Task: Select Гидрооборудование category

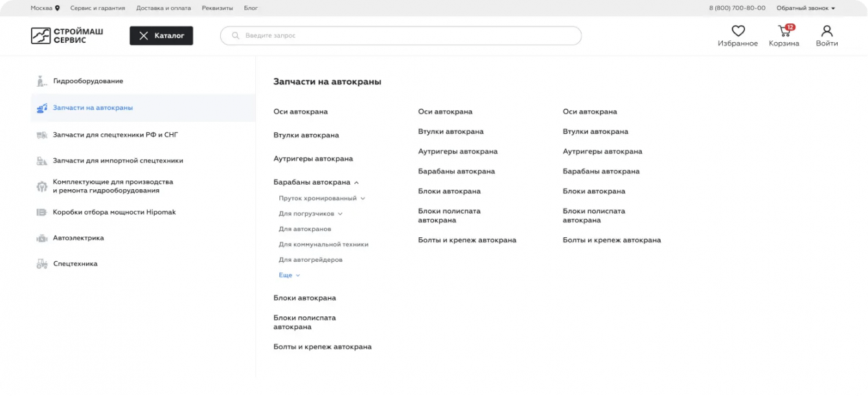Action: click(88, 81)
